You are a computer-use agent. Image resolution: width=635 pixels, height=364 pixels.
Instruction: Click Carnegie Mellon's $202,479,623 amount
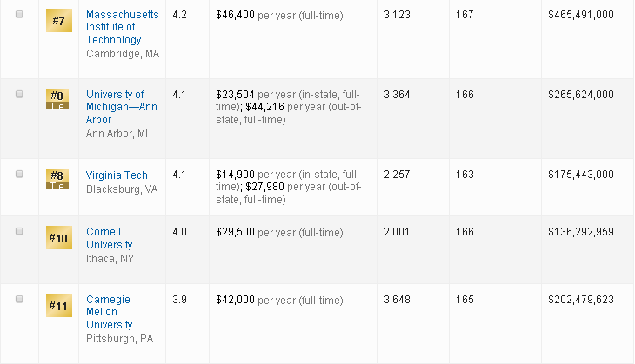[x=581, y=300]
